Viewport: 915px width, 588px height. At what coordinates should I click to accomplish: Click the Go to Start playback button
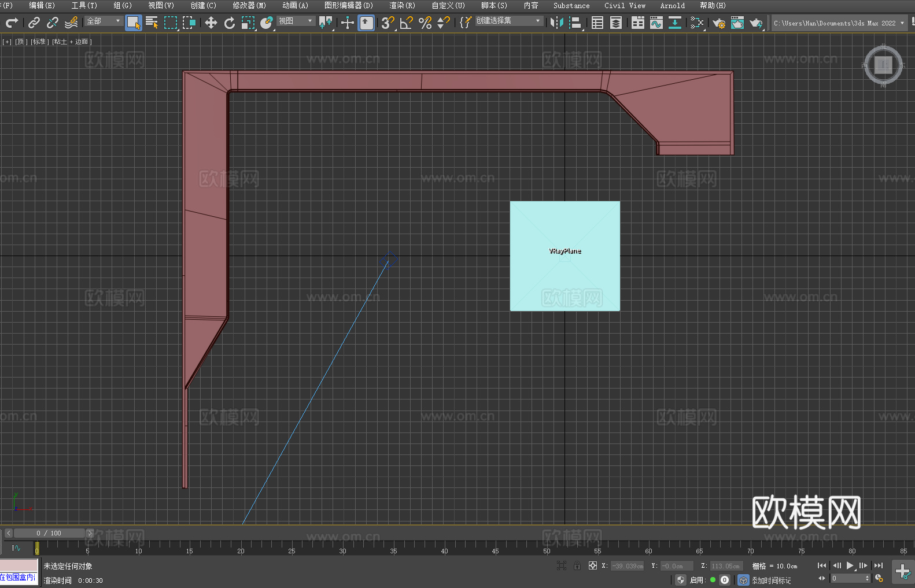click(x=822, y=565)
